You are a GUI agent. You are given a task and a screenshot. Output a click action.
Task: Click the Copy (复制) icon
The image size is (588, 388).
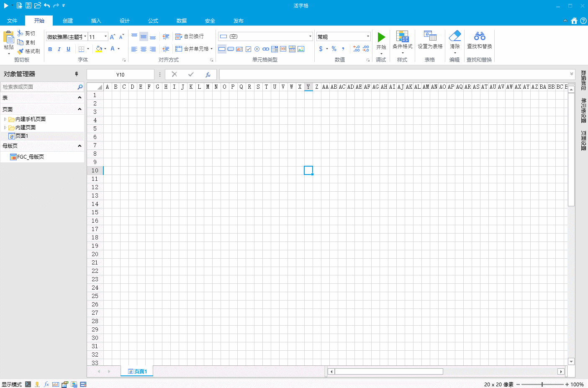pyautogui.click(x=20, y=42)
